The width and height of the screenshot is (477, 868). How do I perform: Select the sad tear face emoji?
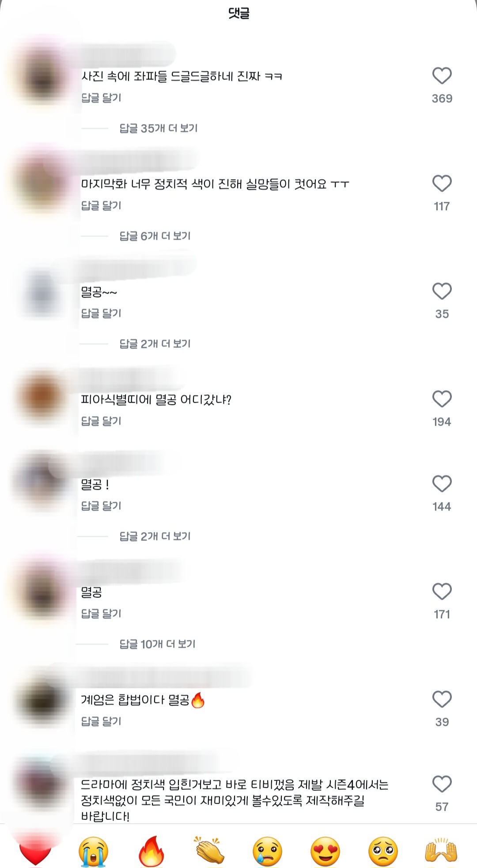click(x=267, y=851)
